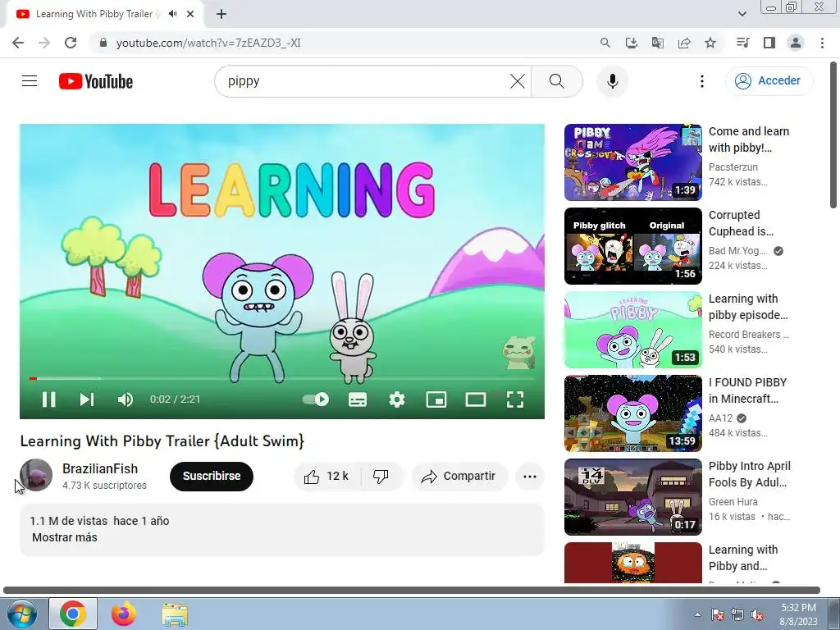This screenshot has height=630, width=840.
Task: Switch to theater mode
Action: (x=475, y=399)
